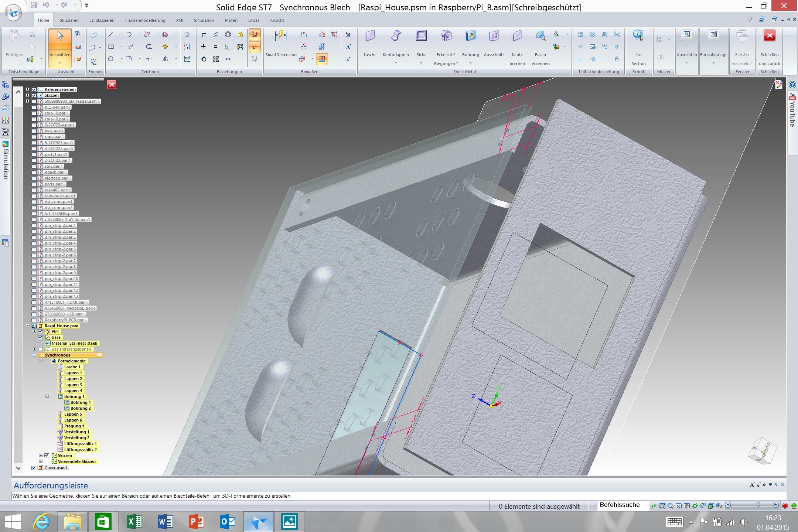The height and width of the screenshot is (532, 798).
Task: Start the Live Section tool
Action: pos(639,47)
